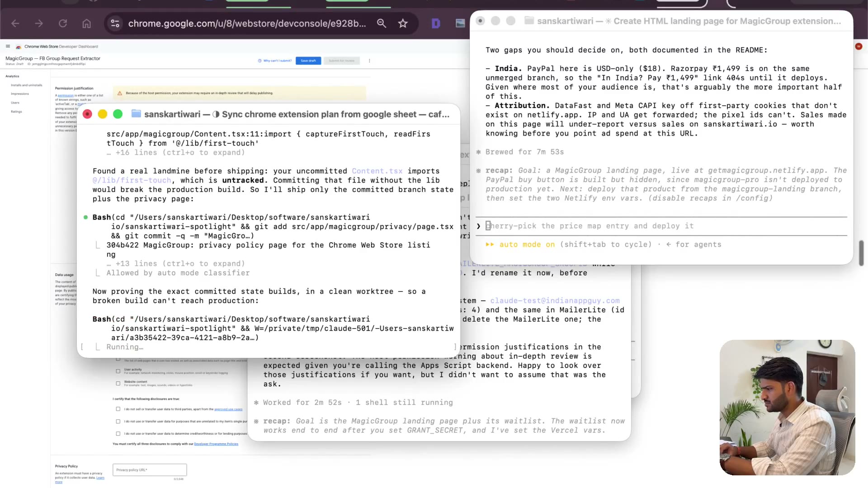Select the Analytics sidebar section

click(12, 76)
